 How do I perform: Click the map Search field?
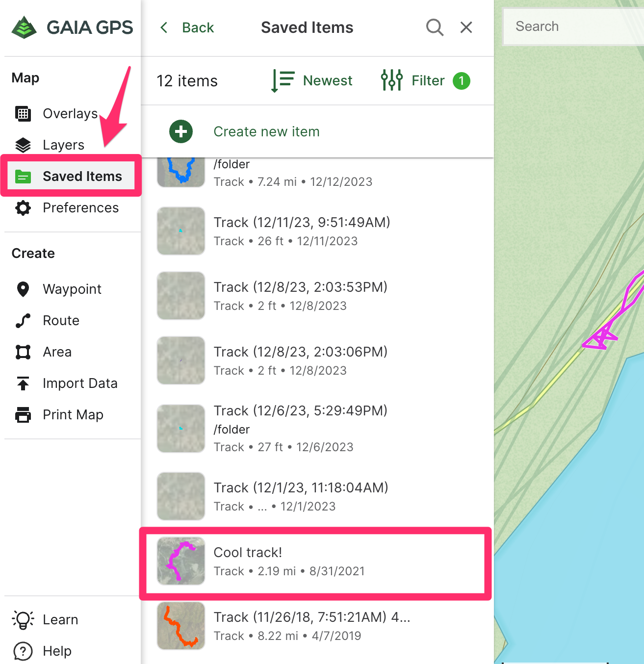pyautogui.click(x=574, y=26)
